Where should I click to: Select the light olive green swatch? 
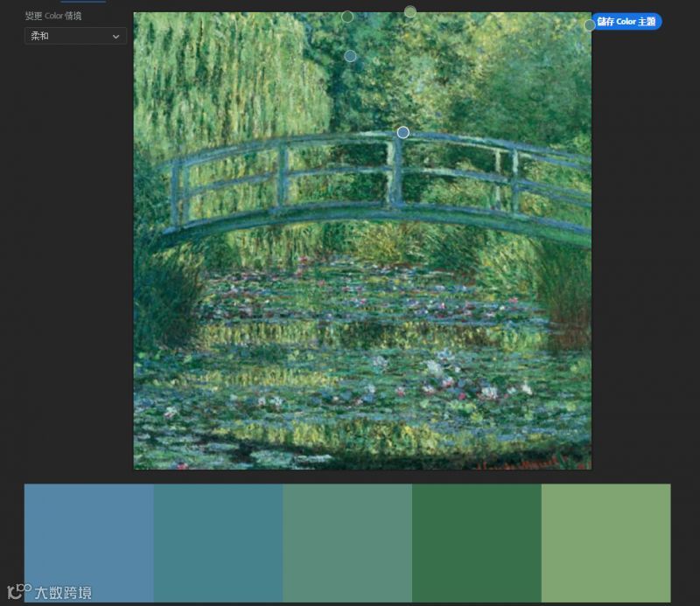(x=605, y=543)
